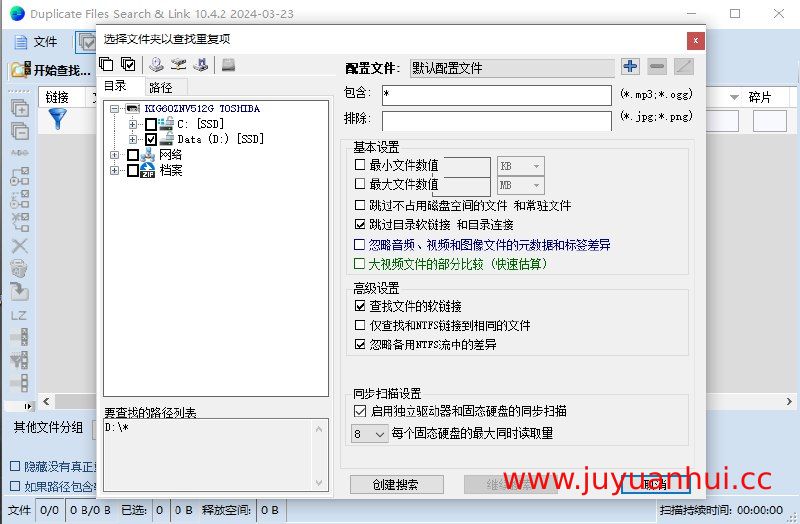Toggle 隐藏没有真正 checkbox in main window
The width and height of the screenshot is (800, 524).
click(x=15, y=466)
